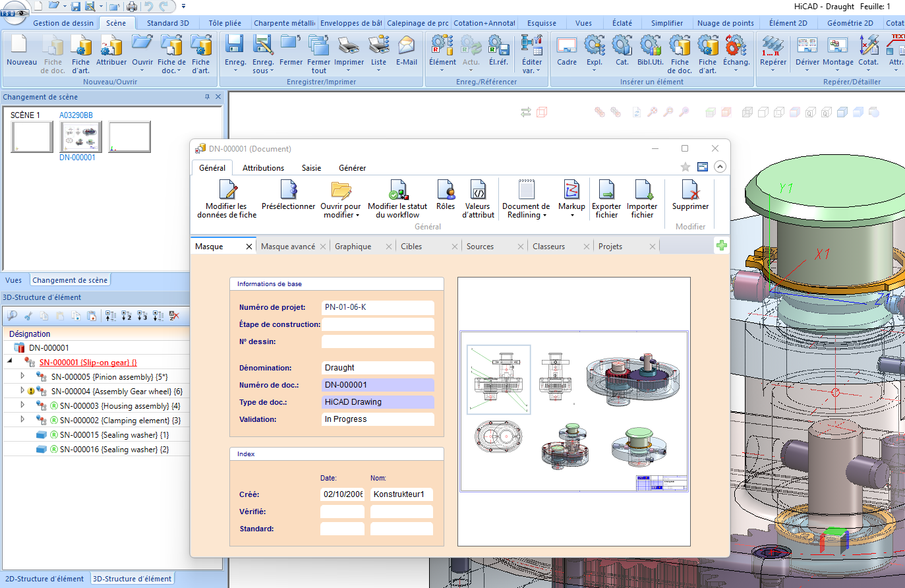Expand SN-000002 Clamping element node
This screenshot has height=588, width=905.
tap(22, 419)
